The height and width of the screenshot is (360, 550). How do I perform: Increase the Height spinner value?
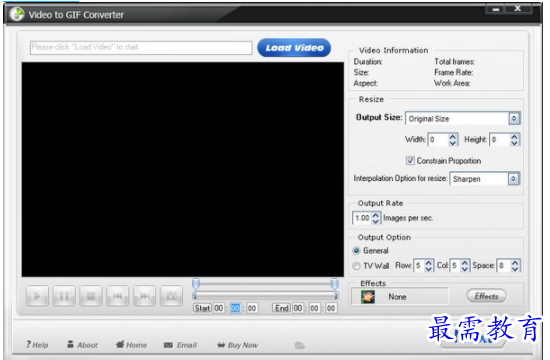pyautogui.click(x=515, y=136)
